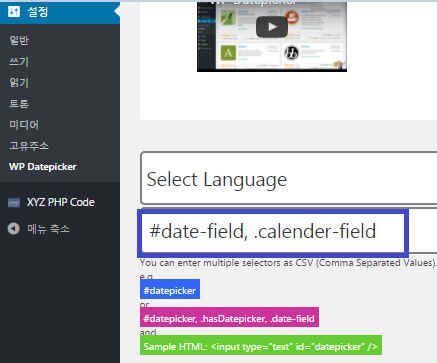Click the 설정 settings icon

(14, 12)
